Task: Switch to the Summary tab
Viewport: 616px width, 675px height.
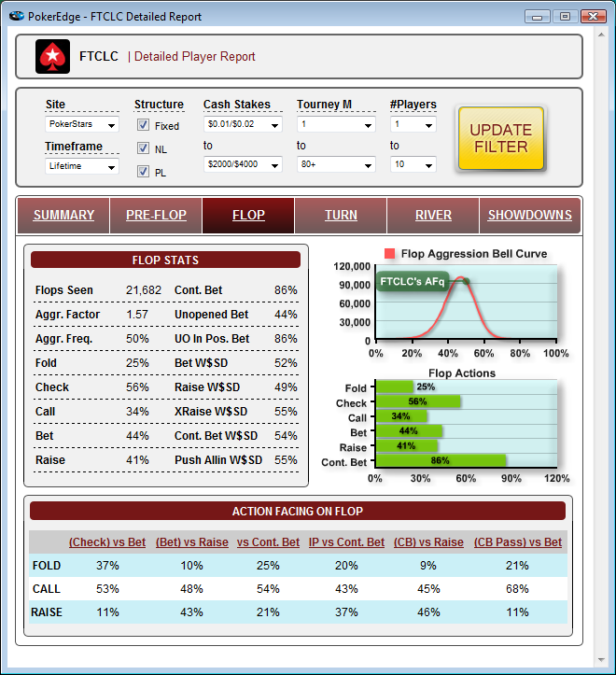Action: pos(63,216)
